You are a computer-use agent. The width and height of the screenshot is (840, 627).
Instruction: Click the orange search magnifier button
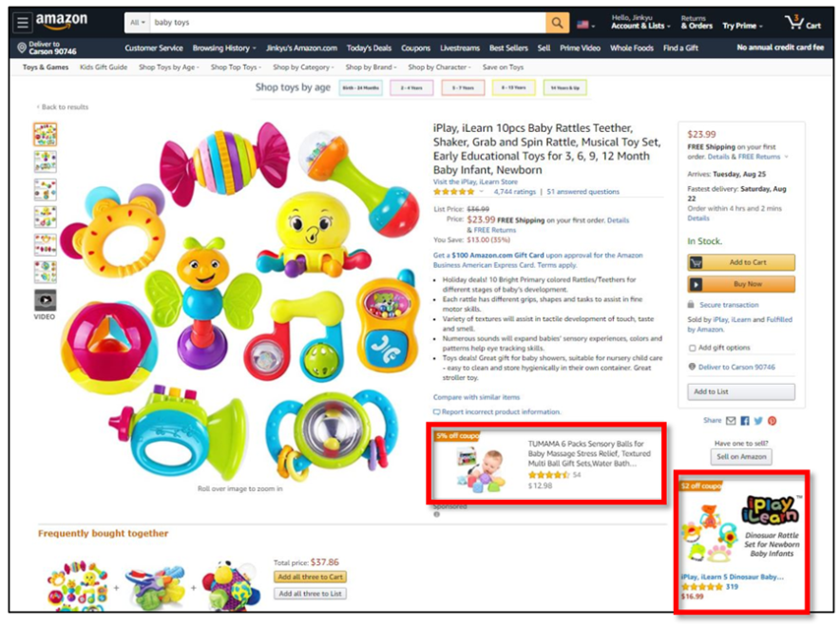557,23
